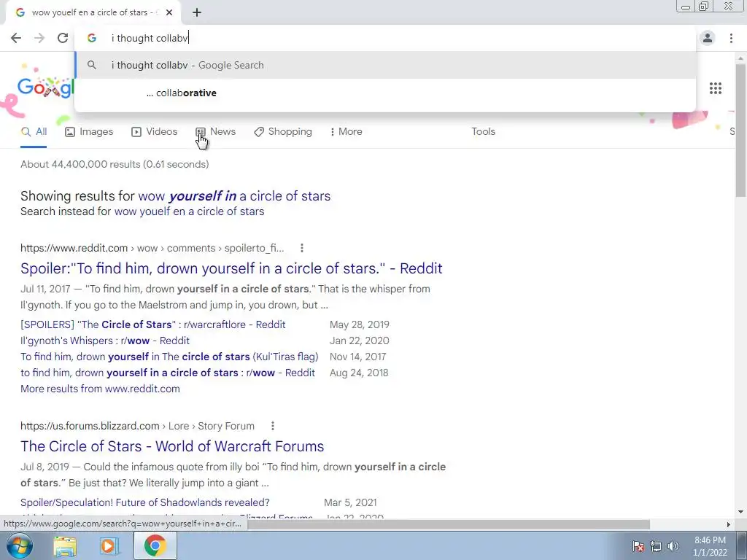The height and width of the screenshot is (560, 747).
Task: Click the 'About 44,400,000 results' text
Action: click(115, 164)
